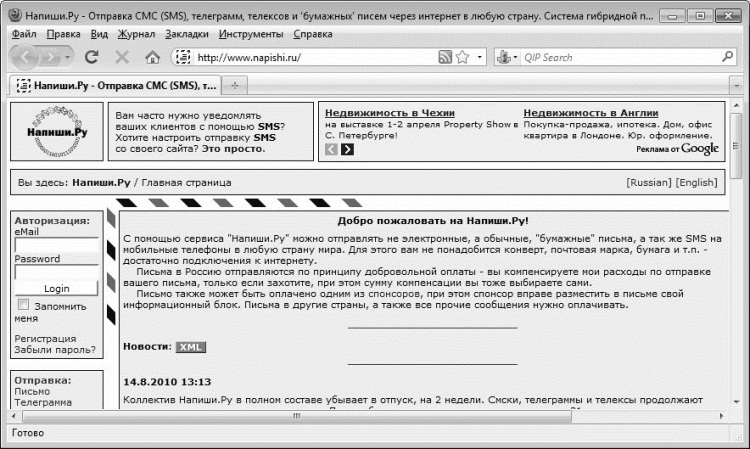Viewport: 750px width, 449px height.
Task: Open the Журнал menu
Action: click(x=137, y=34)
